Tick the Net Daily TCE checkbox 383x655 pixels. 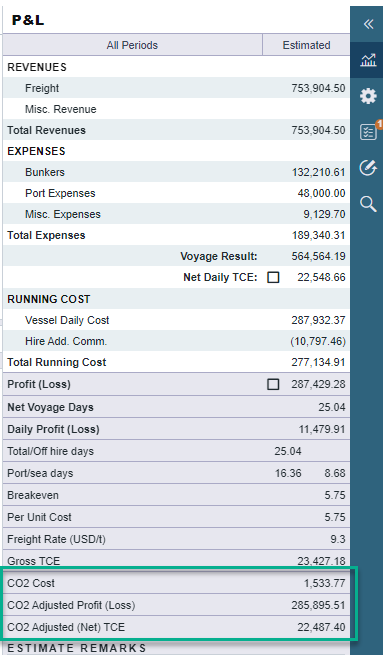[x=273, y=277]
